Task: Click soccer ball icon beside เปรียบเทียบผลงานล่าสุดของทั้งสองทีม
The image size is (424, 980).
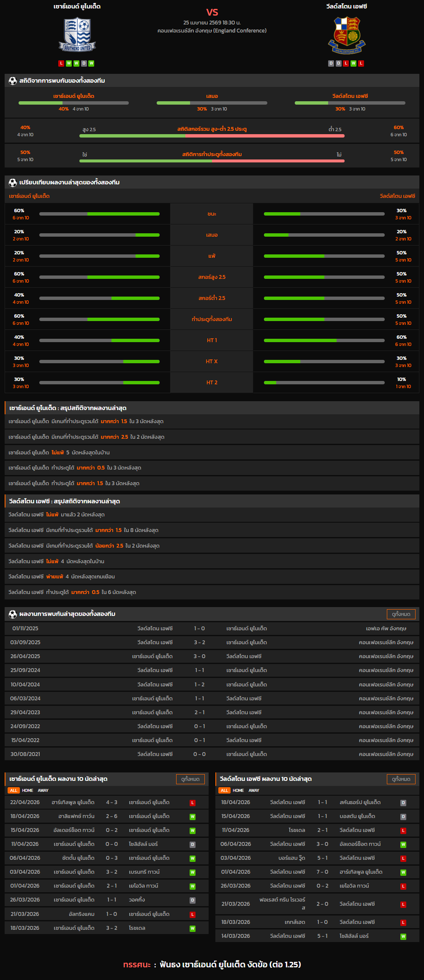Action: point(13,182)
